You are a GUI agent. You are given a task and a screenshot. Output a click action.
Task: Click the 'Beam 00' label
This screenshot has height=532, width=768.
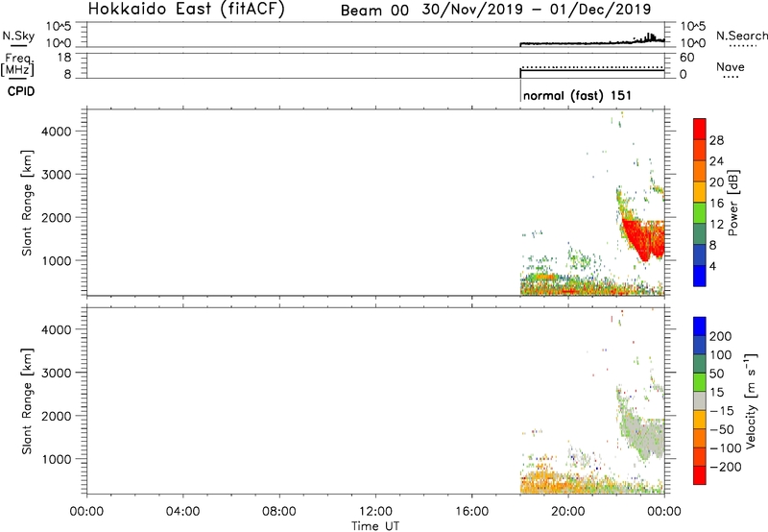coord(374,11)
